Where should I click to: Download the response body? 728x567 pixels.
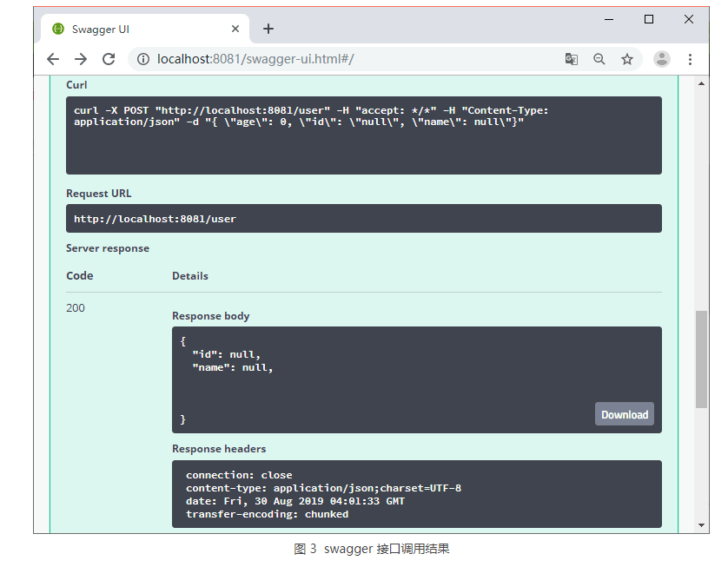(625, 414)
